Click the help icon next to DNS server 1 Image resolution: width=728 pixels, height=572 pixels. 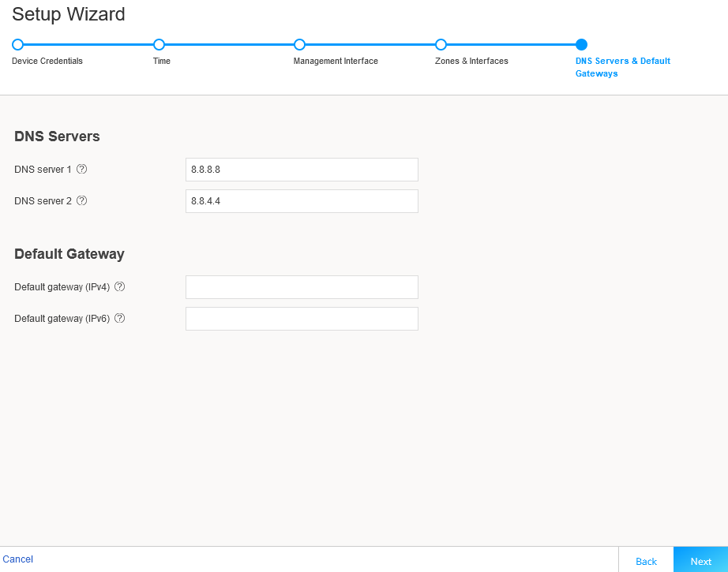point(82,169)
